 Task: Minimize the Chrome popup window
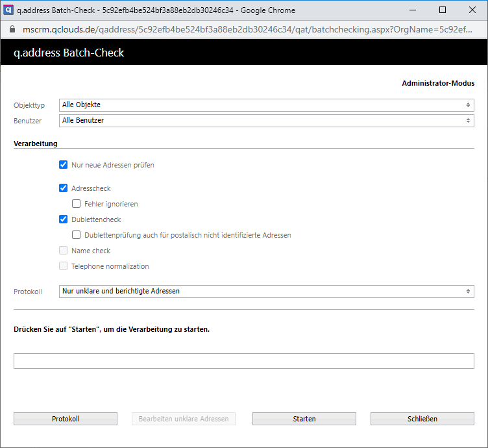(412, 10)
